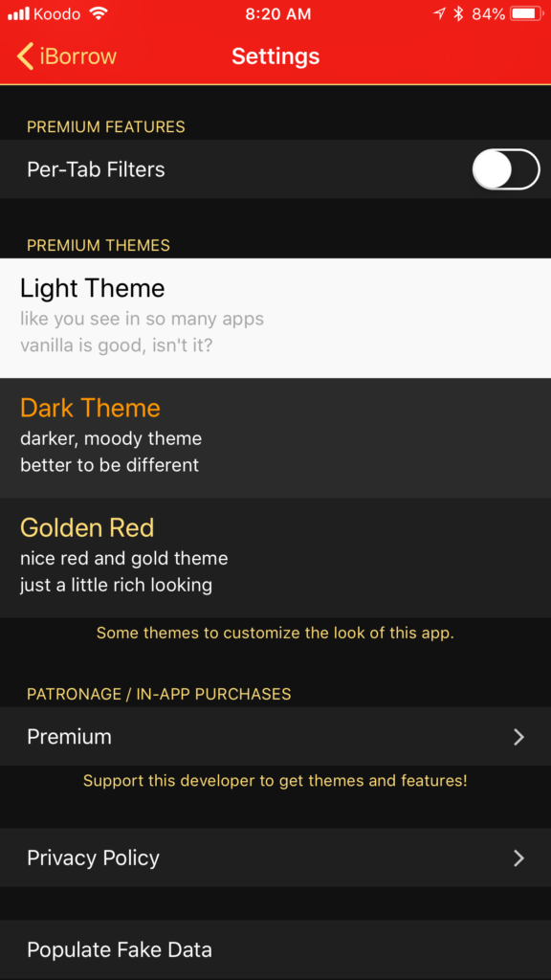This screenshot has width=551, height=980.
Task: Choose the Golden Red theme
Action: click(x=275, y=558)
